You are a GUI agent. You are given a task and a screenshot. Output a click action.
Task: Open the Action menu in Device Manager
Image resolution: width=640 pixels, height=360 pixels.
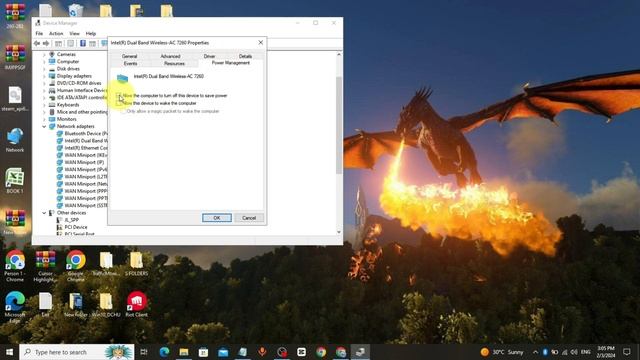click(x=56, y=33)
